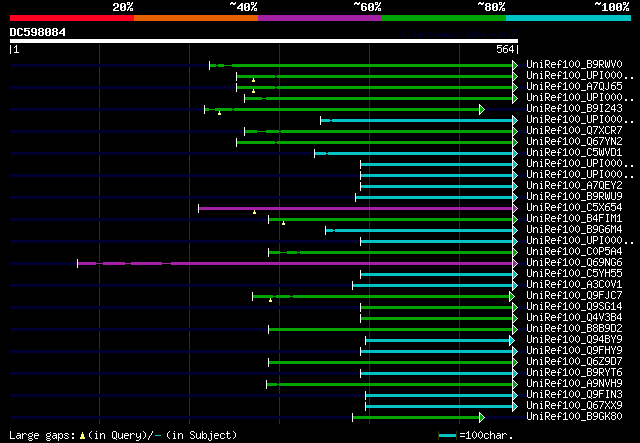Select the UniRef100_Q4V3B4 label
Viewport: 640px width, 443px height.
tap(574, 318)
